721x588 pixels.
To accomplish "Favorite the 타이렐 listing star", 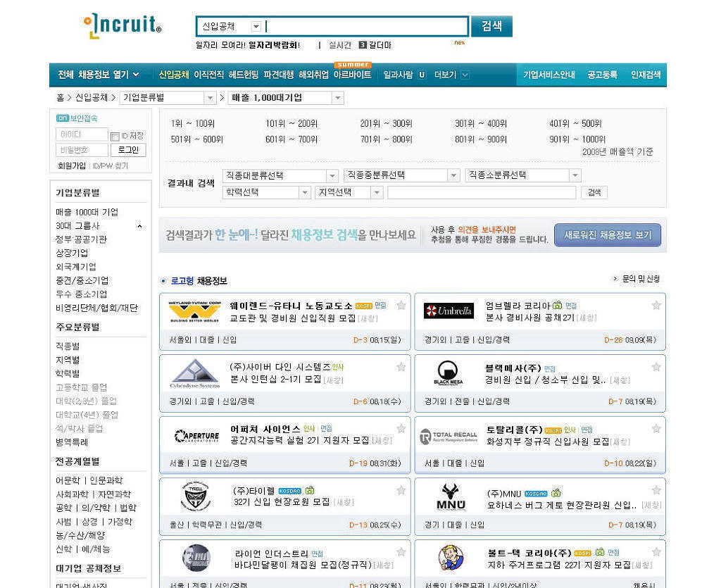I will click(x=401, y=490).
